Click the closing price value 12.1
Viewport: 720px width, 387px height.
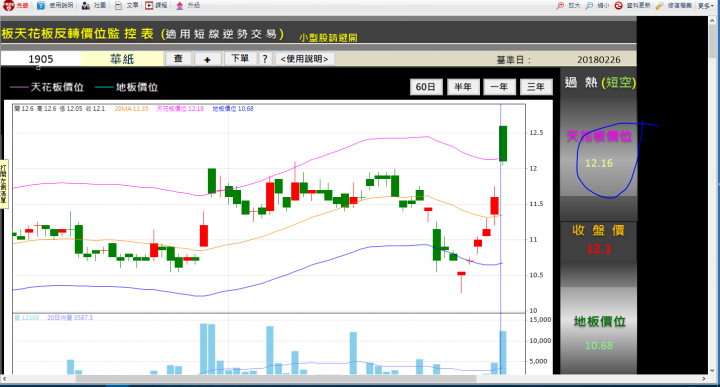[x=599, y=249]
